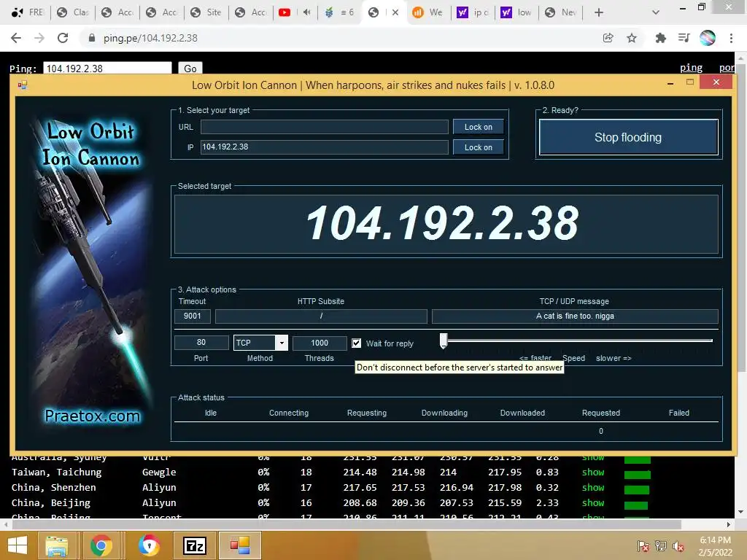Click the TCP / UDP message field

(x=575, y=316)
